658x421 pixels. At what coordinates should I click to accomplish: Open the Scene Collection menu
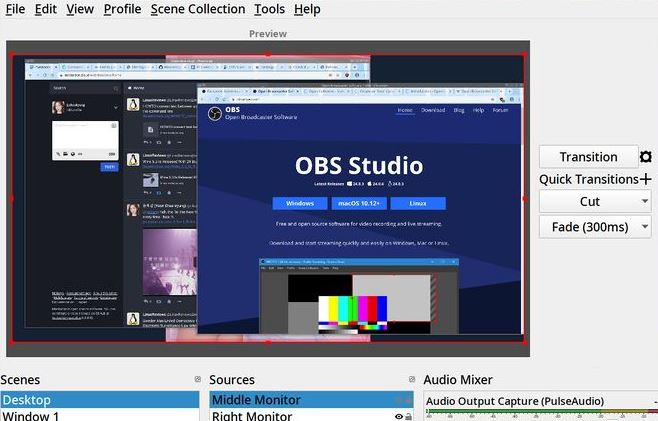(x=198, y=9)
